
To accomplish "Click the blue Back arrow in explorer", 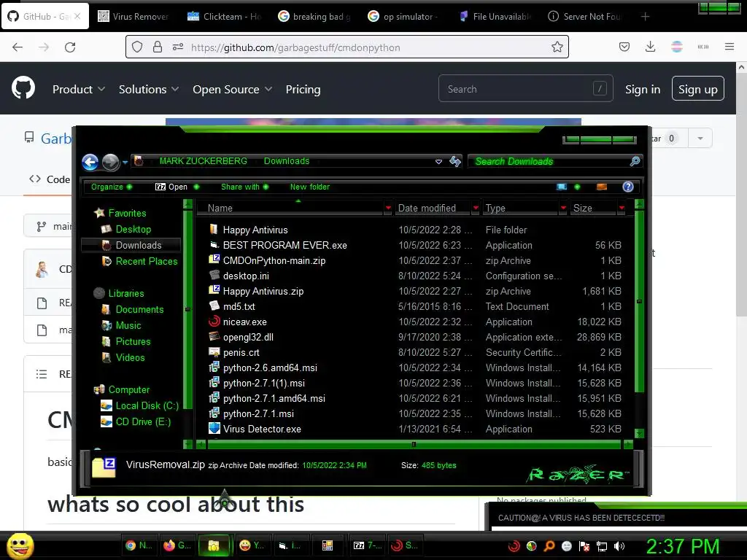I will click(90, 163).
